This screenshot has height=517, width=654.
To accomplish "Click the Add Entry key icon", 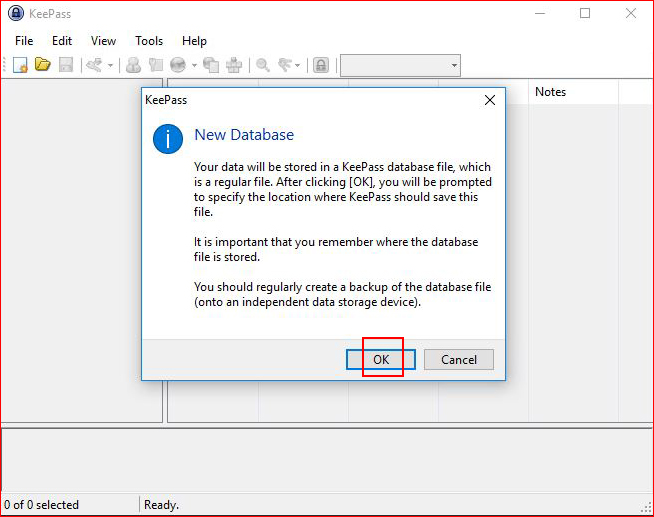I will pos(94,65).
